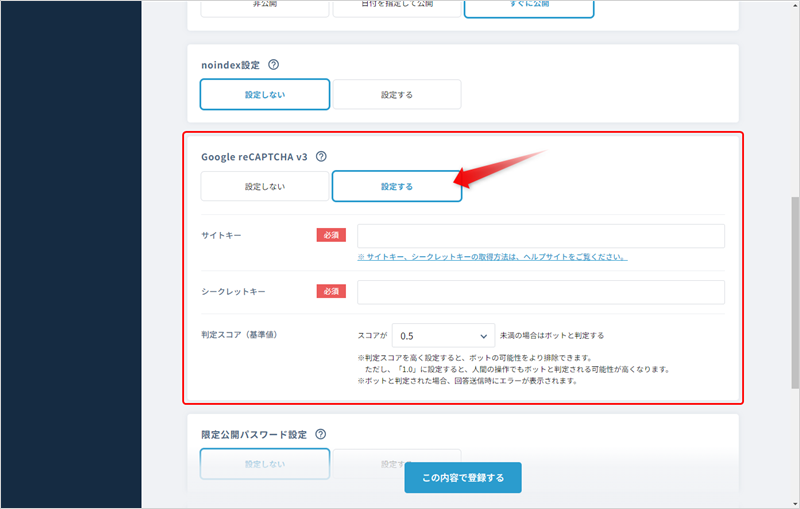Choose the 日付を指定して公開 option

coord(397,7)
